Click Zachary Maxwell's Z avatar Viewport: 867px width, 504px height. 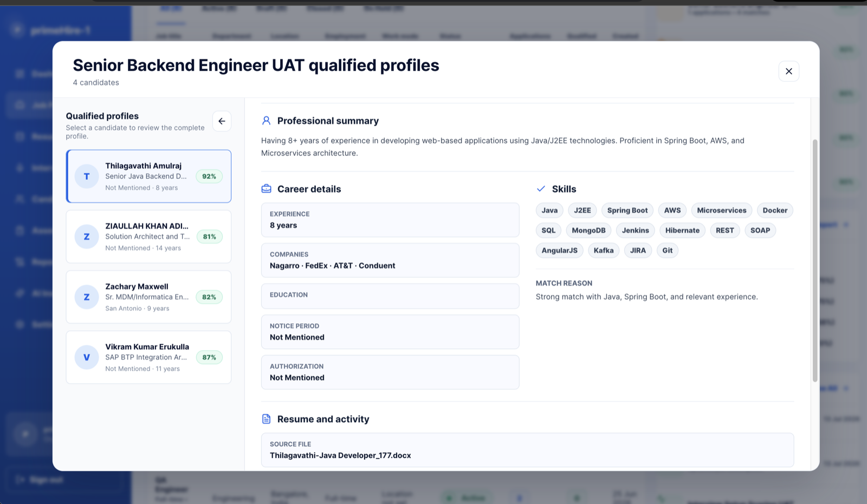(87, 297)
